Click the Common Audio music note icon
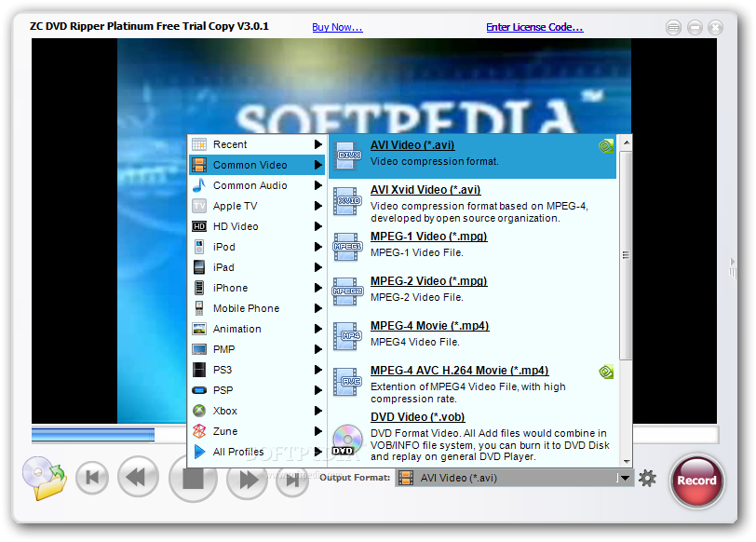Image resolution: width=756 pixels, height=542 pixels. [x=199, y=185]
